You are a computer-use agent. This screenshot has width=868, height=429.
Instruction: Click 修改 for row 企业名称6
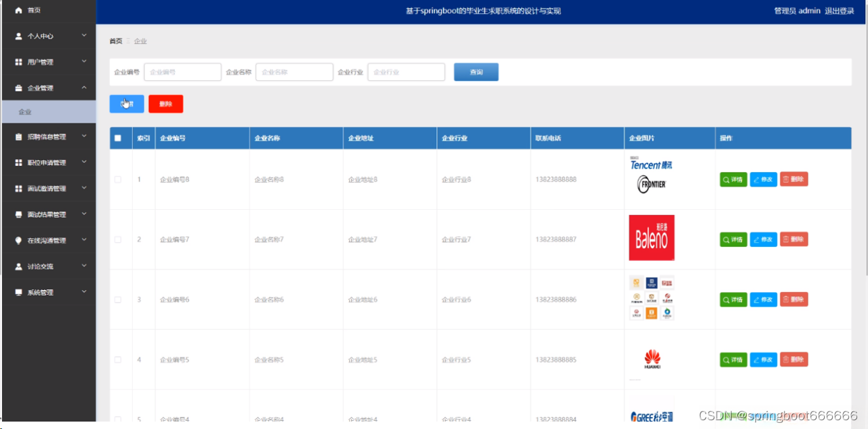click(x=763, y=299)
